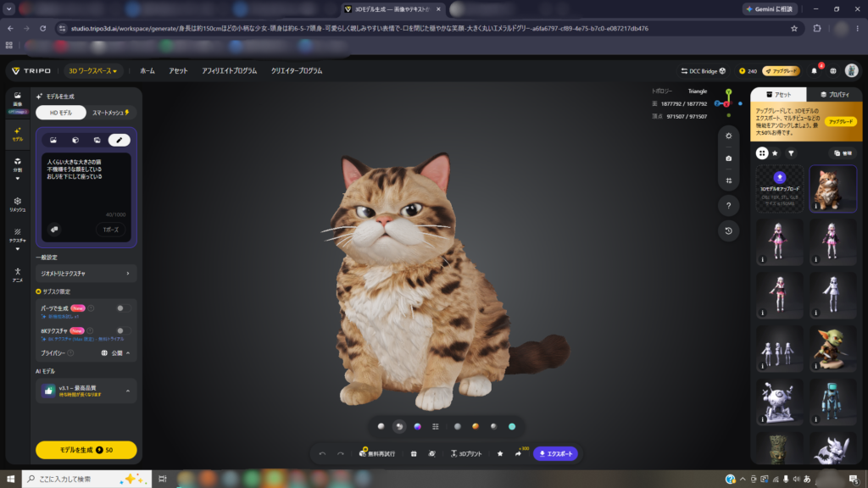Viewport: 868px width, 488px height.
Task: Select the 3D cube input mode icon
Action: click(75, 140)
